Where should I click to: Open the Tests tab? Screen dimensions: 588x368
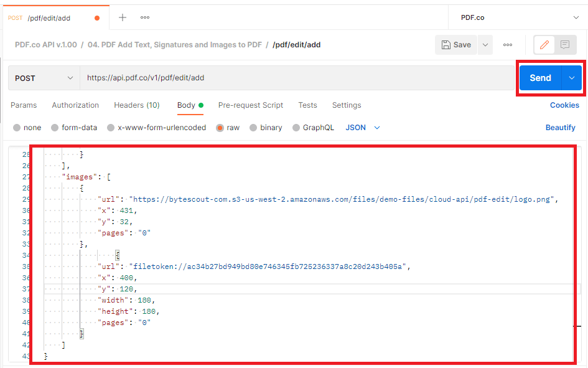pos(307,105)
